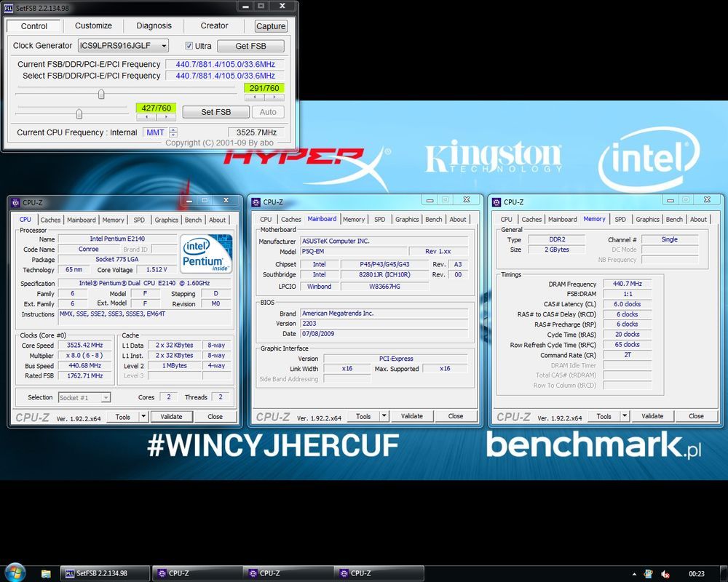
Task: Toggle the Ultra checkbox in SetFSB
Action: coord(189,46)
